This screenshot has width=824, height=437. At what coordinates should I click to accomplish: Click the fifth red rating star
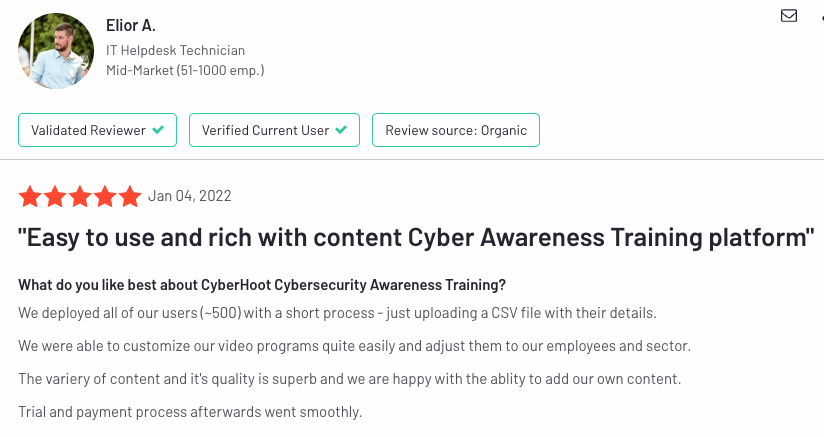click(130, 197)
